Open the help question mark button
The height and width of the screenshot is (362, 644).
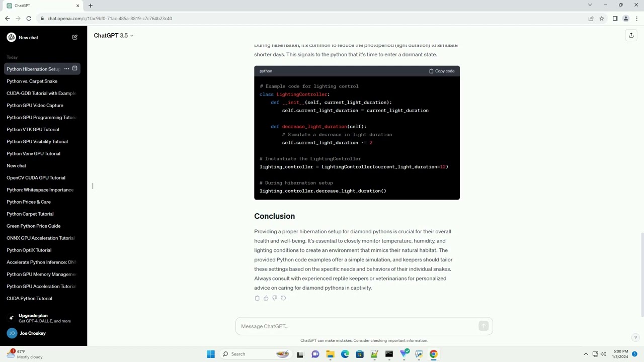click(x=635, y=338)
